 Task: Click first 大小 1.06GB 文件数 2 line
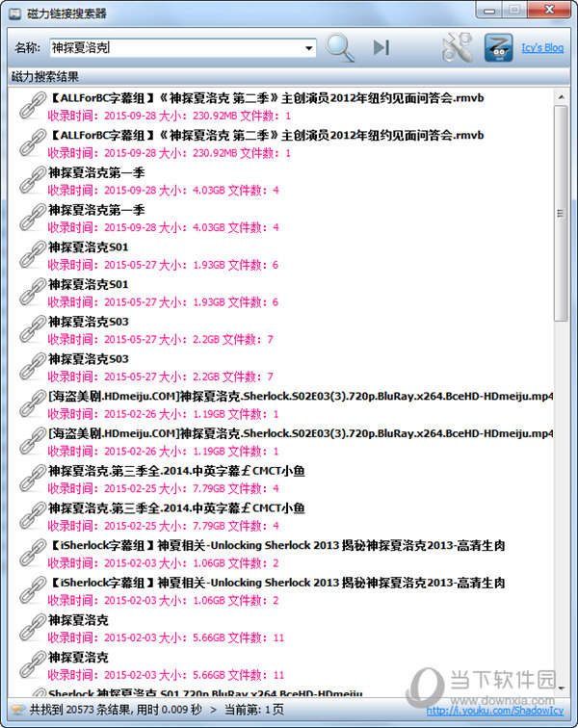(x=164, y=563)
